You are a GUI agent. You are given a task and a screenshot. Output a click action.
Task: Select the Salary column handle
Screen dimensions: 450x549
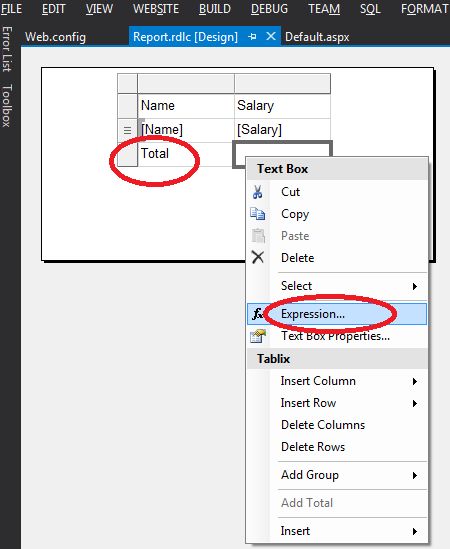282,83
